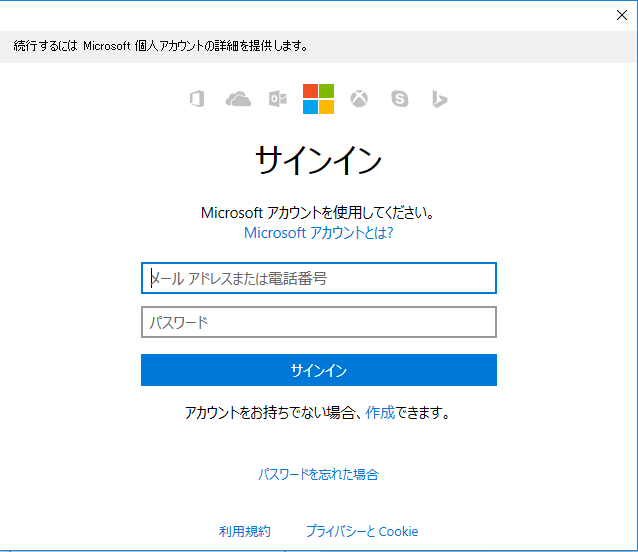638x552 pixels.
Task: Click the Microsoft アカウントを使用してください text
Action: click(319, 212)
